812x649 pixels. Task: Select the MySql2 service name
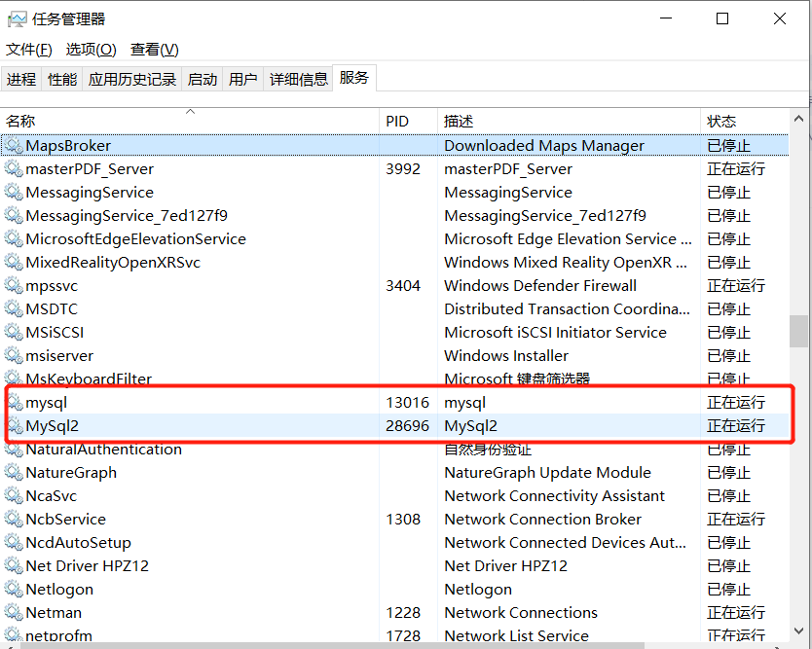coord(53,426)
